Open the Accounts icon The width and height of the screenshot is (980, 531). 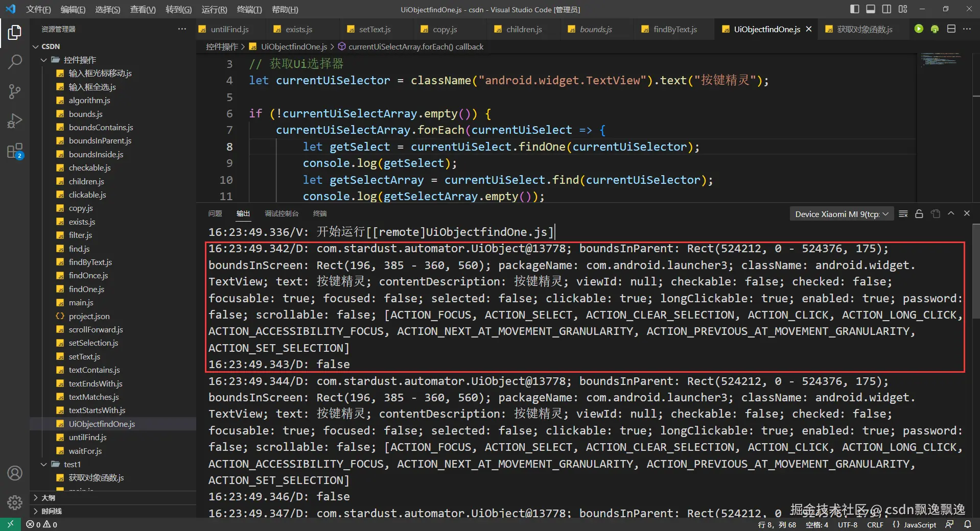click(15, 473)
